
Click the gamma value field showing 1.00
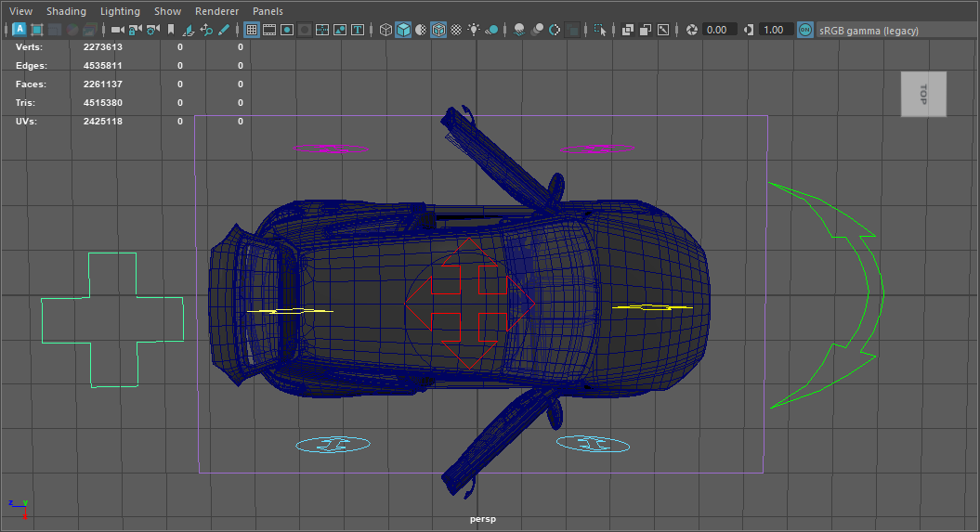point(773,30)
